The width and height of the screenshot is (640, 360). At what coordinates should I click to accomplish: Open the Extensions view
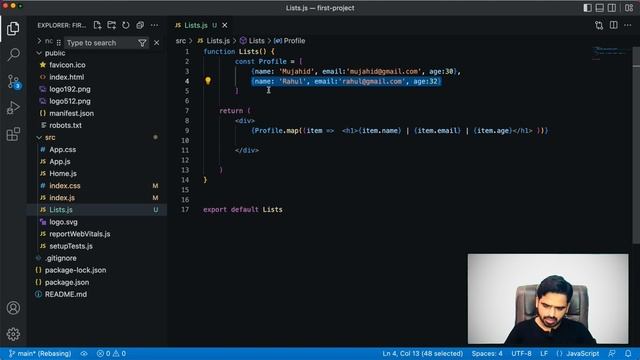click(x=13, y=134)
